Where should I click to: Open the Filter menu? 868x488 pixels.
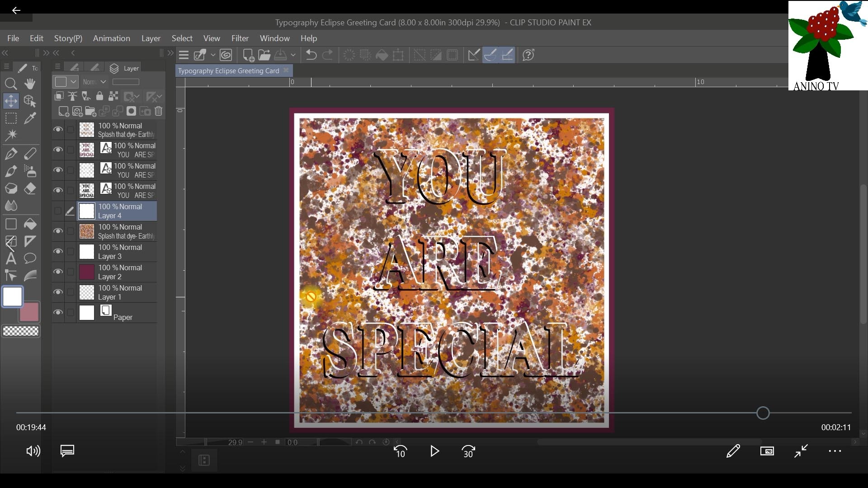pyautogui.click(x=240, y=38)
